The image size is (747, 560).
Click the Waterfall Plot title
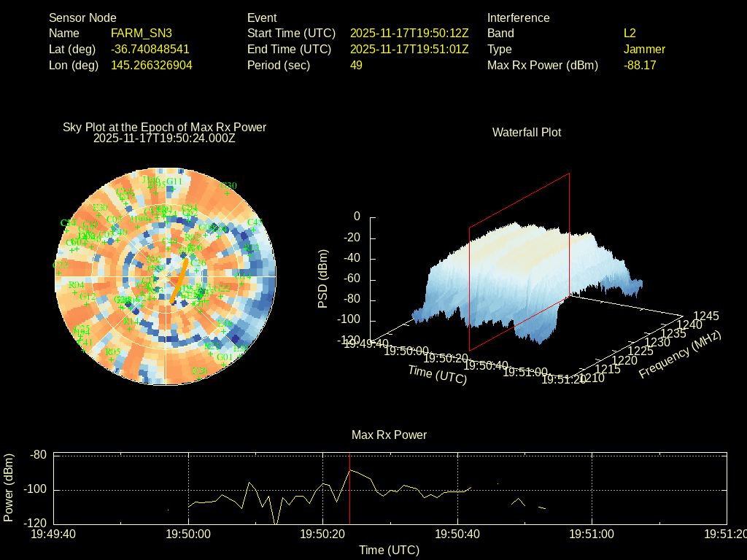[527, 132]
